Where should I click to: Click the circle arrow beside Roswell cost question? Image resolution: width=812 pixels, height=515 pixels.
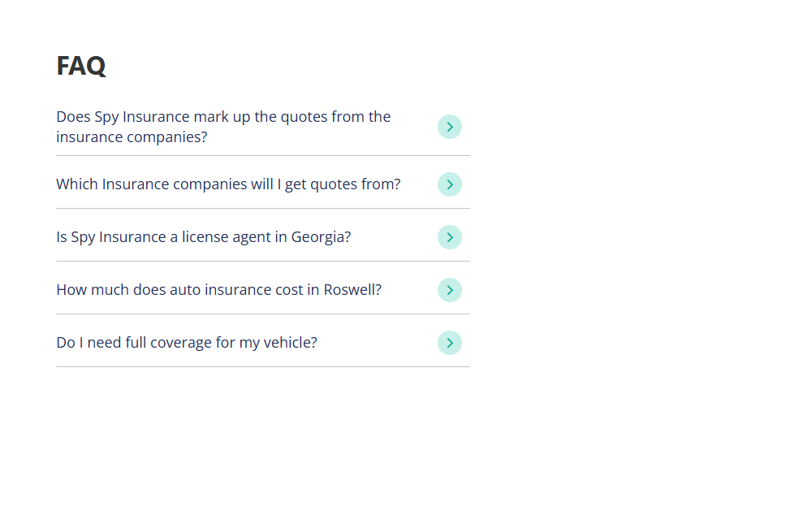pyautogui.click(x=450, y=290)
